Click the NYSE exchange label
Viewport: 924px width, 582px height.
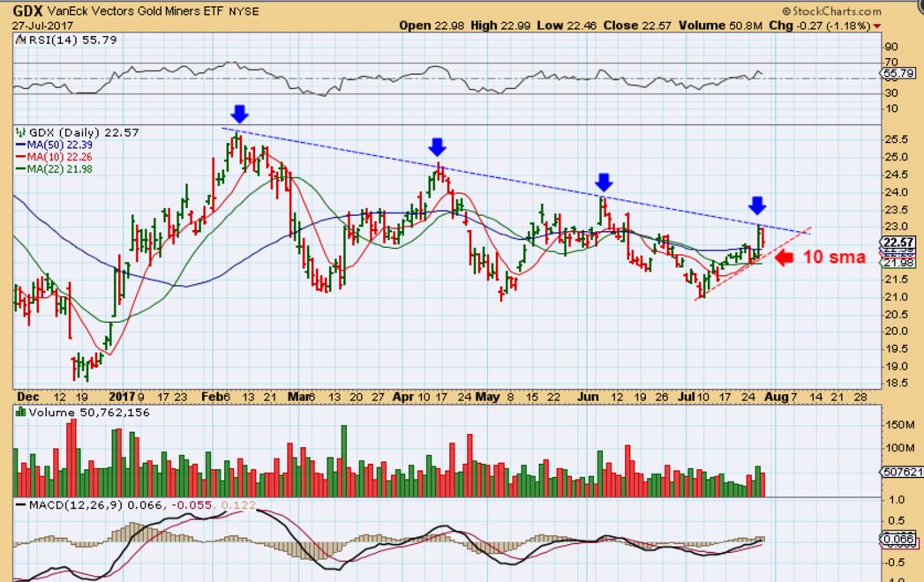point(244,11)
